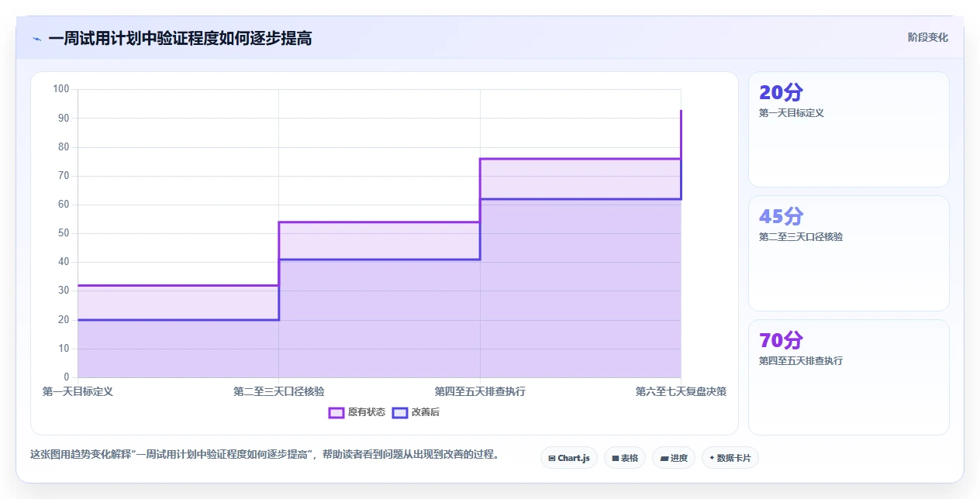Select the 20分 data card
Screen dimensions: 980x499
click(848, 129)
